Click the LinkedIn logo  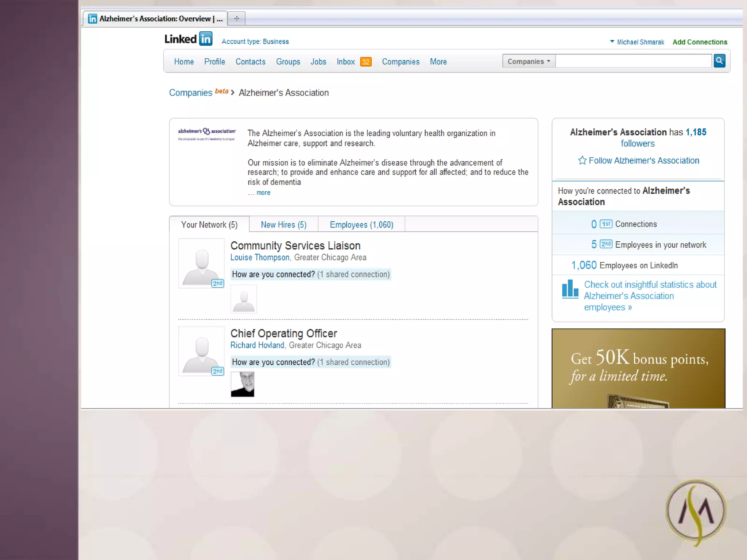[x=188, y=39]
